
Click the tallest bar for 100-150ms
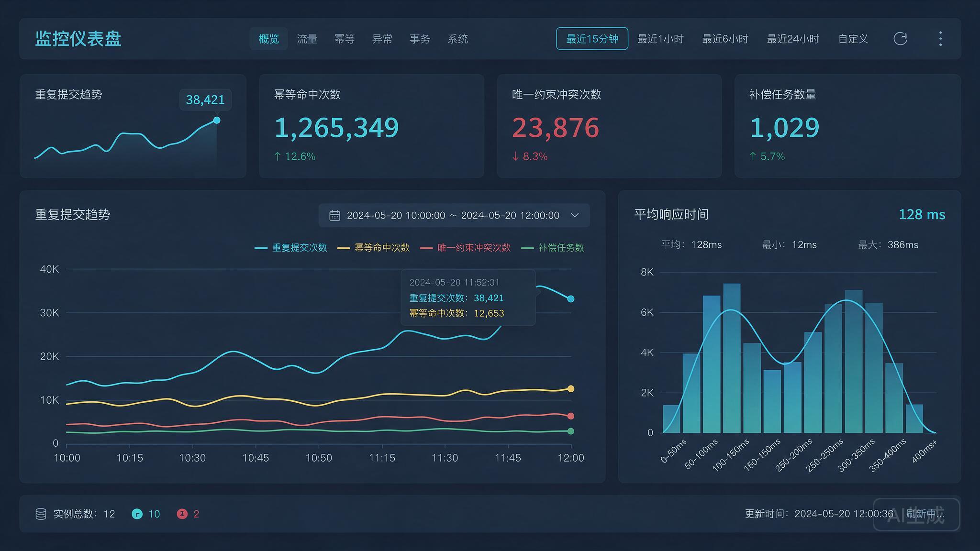pos(732,358)
